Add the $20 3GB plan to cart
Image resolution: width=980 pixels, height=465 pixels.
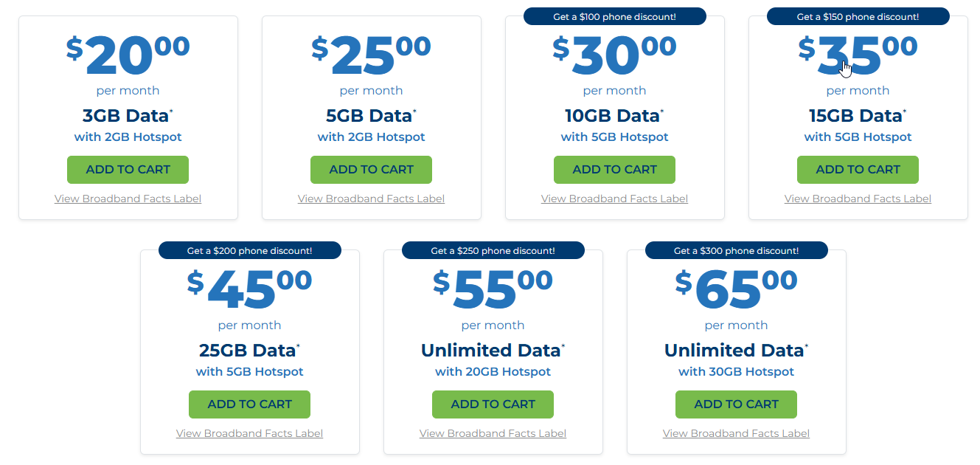pyautogui.click(x=128, y=170)
